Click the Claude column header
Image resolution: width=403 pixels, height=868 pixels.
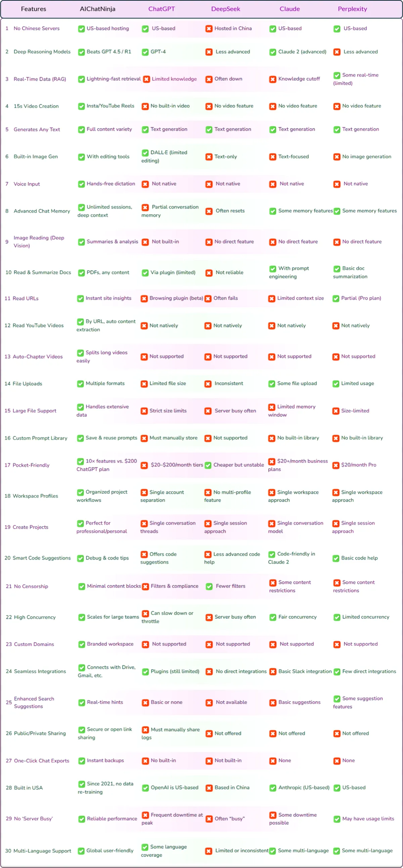(x=289, y=9)
